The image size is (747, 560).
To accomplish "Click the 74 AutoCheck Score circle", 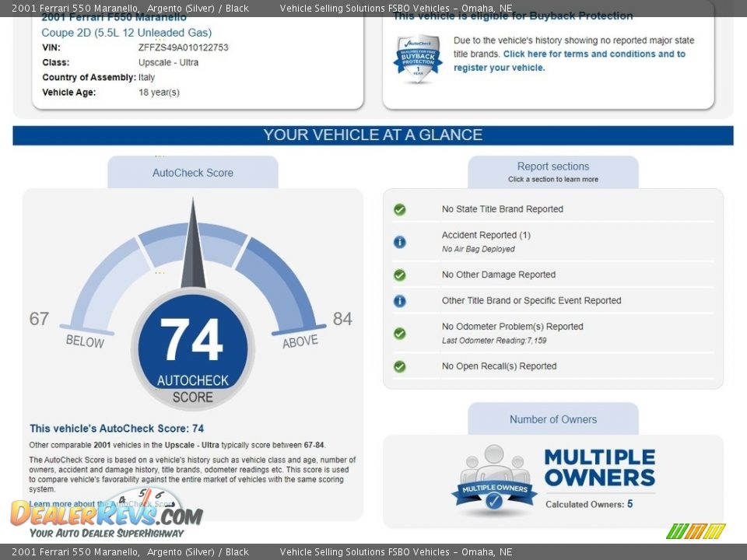I will pos(193,350).
